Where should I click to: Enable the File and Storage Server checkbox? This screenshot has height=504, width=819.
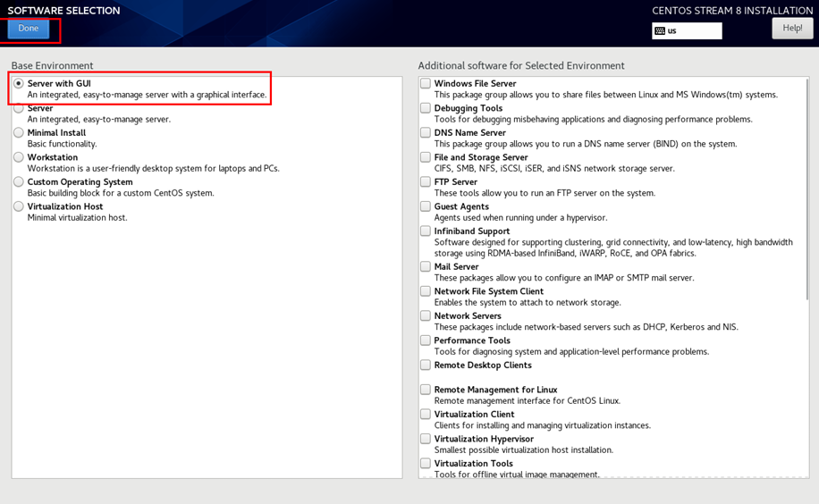click(426, 156)
